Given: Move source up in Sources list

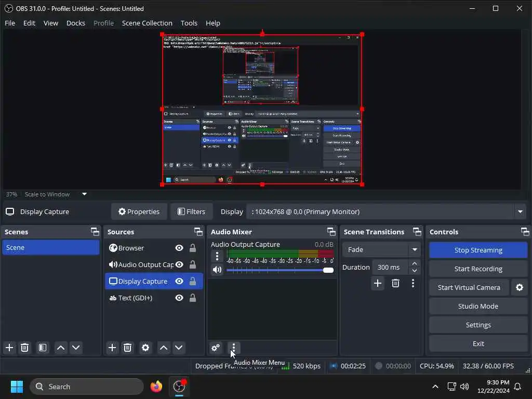Looking at the screenshot, I should [164, 348].
